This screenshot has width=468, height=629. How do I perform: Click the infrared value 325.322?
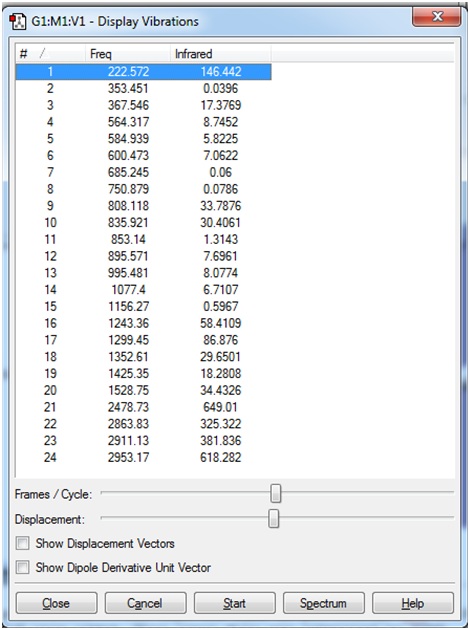pyautogui.click(x=221, y=424)
